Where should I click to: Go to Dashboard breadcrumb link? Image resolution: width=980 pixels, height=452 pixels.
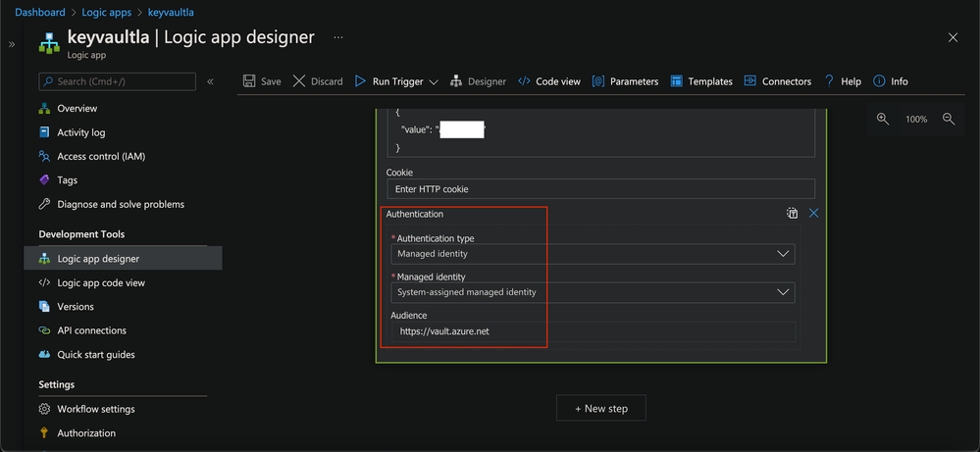[x=40, y=13]
